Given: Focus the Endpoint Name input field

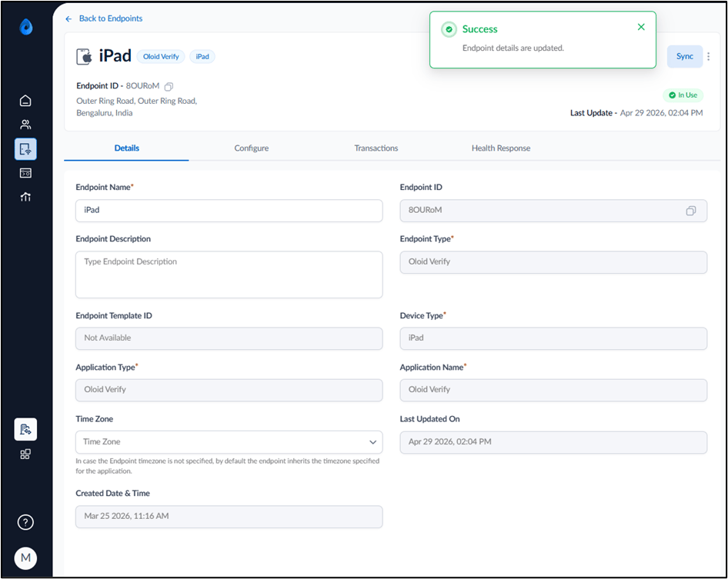Looking at the screenshot, I should pyautogui.click(x=229, y=211).
